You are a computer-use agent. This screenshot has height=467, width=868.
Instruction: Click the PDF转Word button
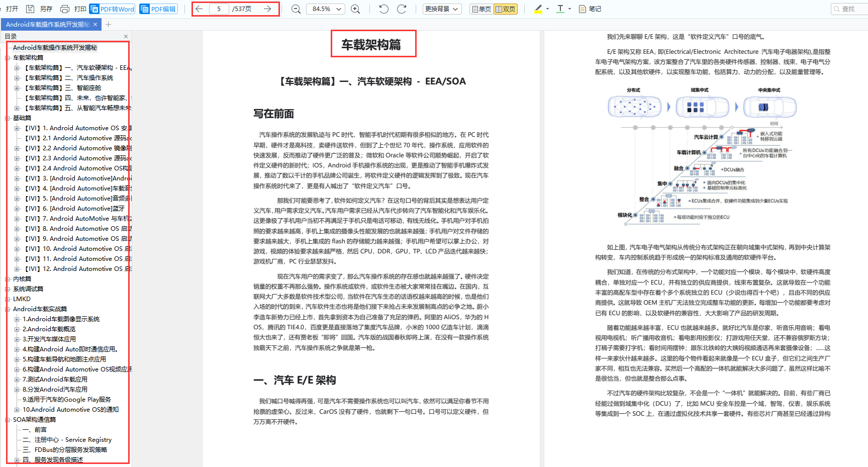tap(112, 9)
